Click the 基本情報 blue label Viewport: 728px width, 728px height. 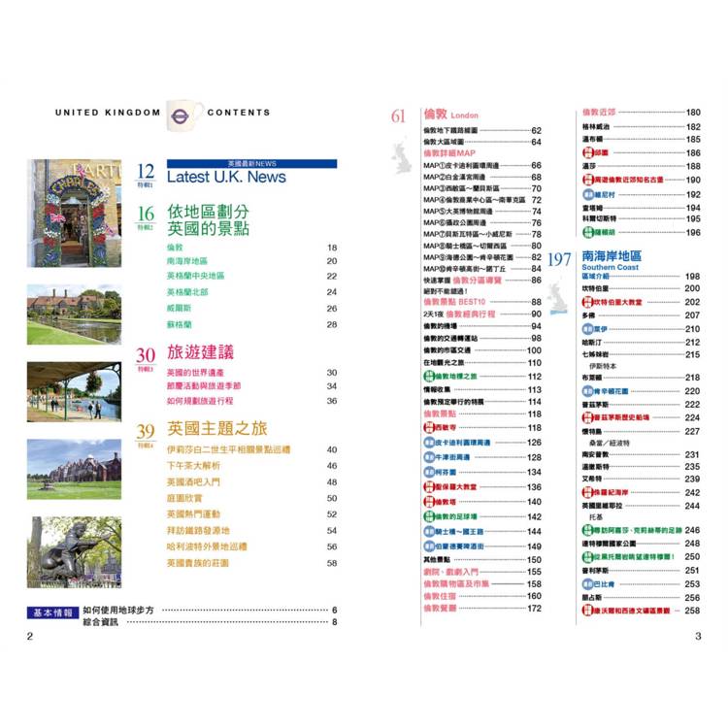[51, 612]
